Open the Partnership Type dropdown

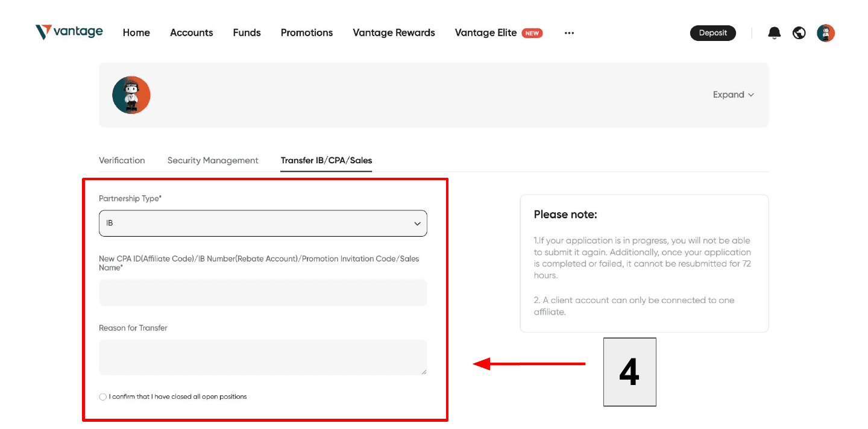pos(263,223)
